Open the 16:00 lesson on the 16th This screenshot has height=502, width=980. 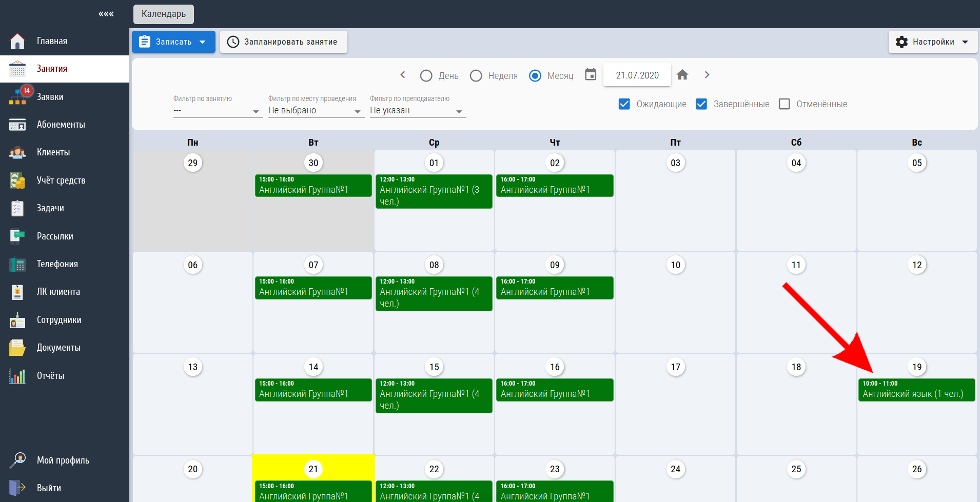pos(555,390)
